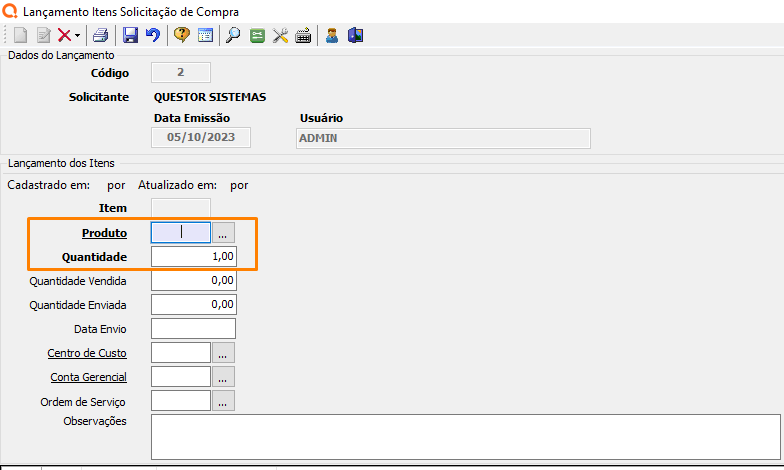Open Ordem de Serviço lookup button
The width and height of the screenshot is (784, 470).
[223, 401]
